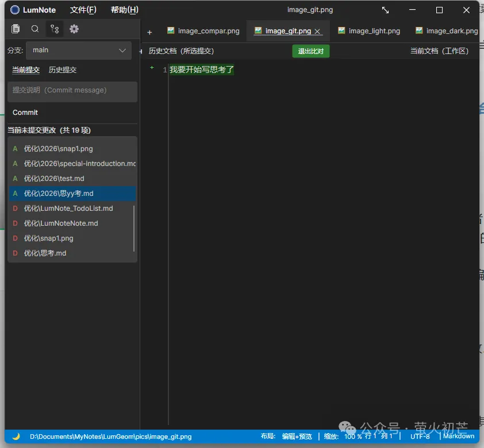Image resolution: width=484 pixels, height=448 pixels.
Task: Click the plus added-line marker
Action: pyautogui.click(x=152, y=68)
